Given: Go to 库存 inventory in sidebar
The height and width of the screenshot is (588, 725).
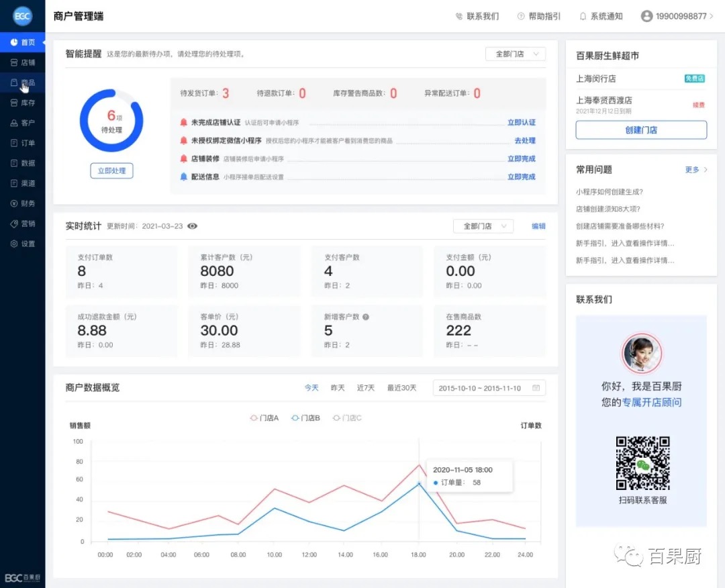Looking at the screenshot, I should click(x=23, y=103).
